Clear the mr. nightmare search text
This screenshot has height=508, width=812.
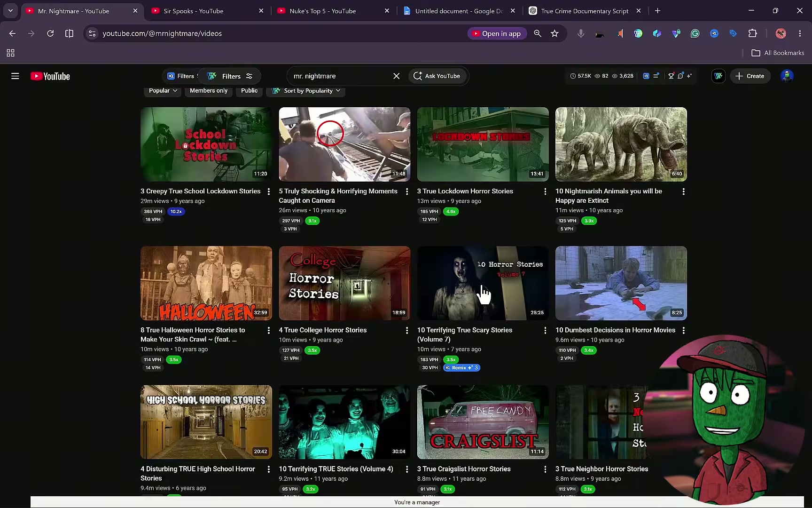[x=396, y=76]
